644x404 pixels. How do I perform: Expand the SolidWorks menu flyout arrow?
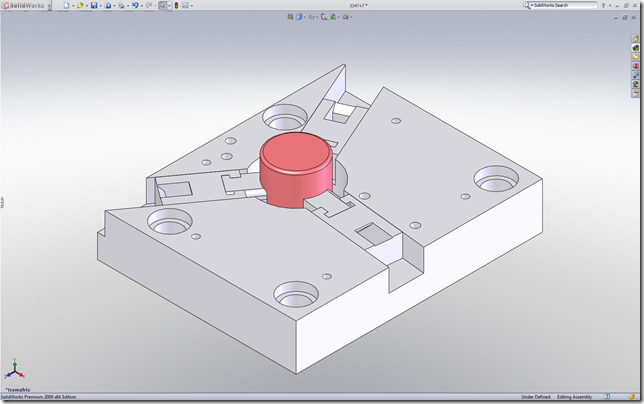tap(50, 5)
